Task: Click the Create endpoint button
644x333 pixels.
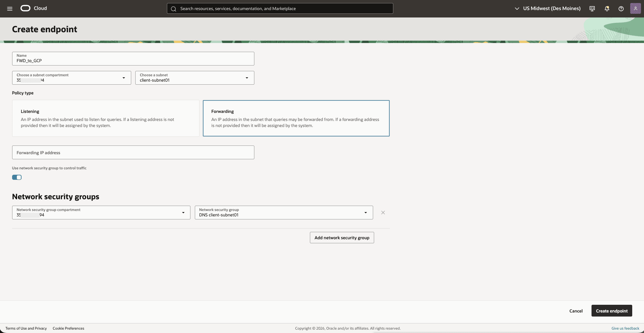Action: tap(611, 310)
